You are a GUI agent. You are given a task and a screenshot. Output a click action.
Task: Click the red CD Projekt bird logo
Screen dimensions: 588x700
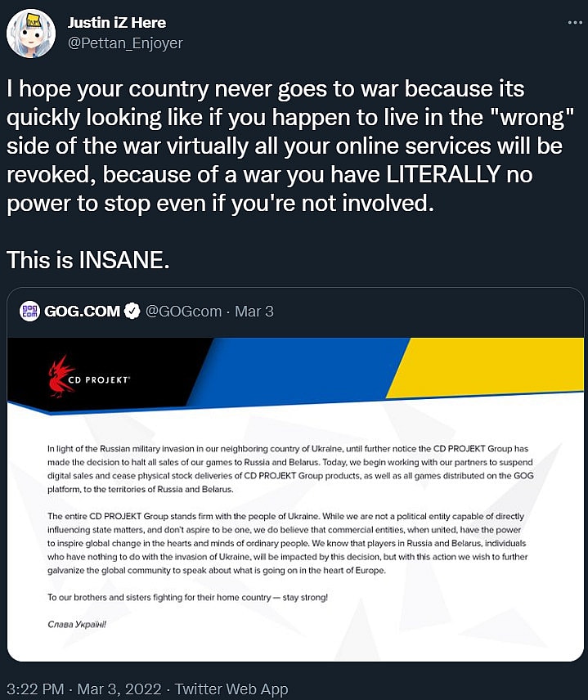point(62,376)
